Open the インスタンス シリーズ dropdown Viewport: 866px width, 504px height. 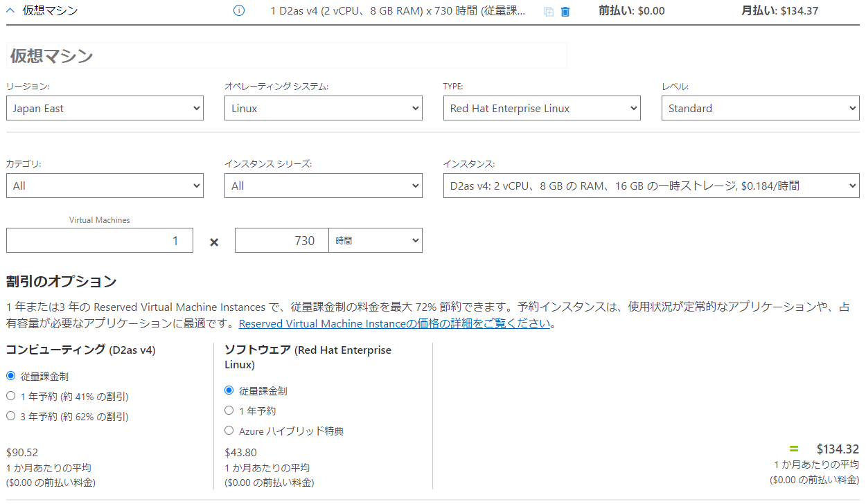click(324, 186)
